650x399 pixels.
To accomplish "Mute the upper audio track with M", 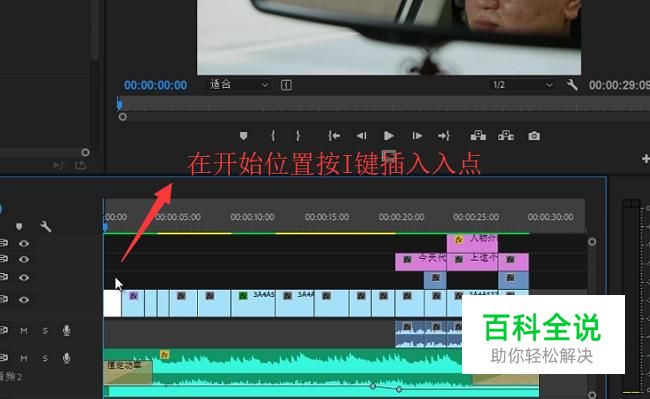I will click(x=24, y=331).
